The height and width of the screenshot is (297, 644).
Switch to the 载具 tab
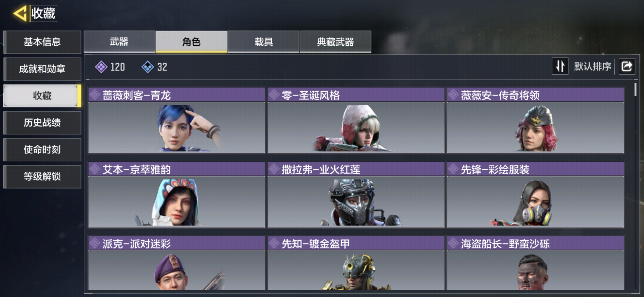pyautogui.click(x=264, y=42)
